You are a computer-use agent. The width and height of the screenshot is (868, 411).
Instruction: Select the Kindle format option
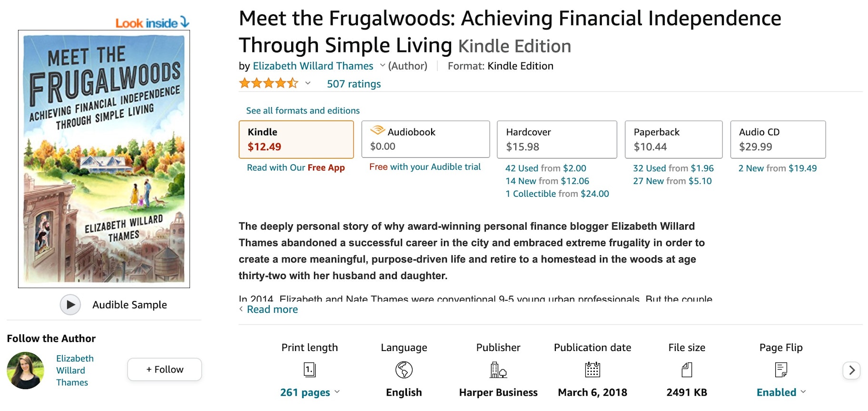(296, 139)
